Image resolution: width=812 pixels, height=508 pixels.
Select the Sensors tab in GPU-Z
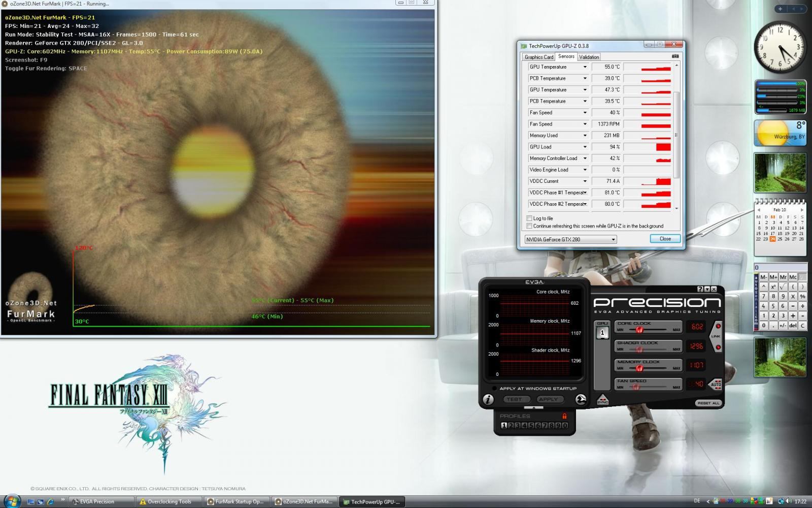tap(566, 56)
